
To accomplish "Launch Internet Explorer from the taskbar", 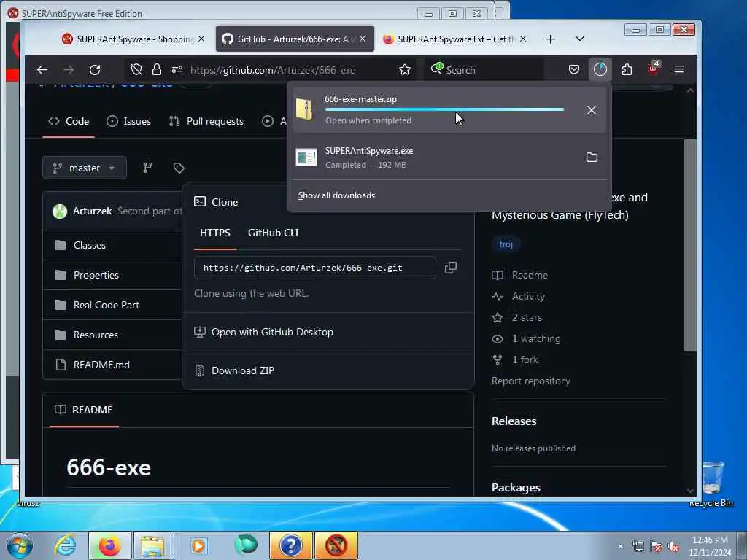I will click(65, 545).
